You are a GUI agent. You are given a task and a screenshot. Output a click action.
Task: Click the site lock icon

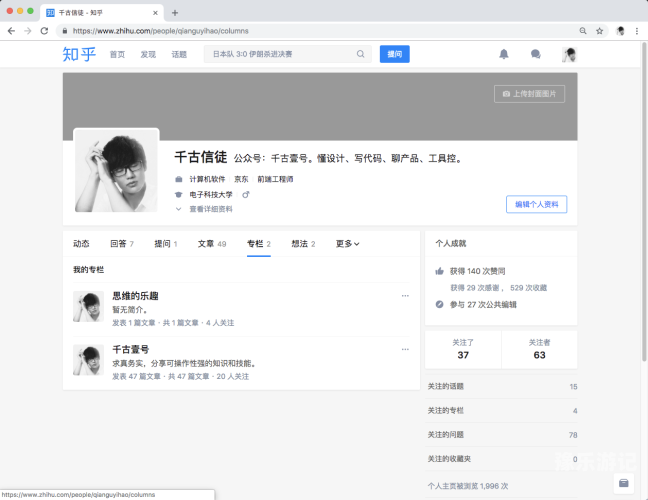(65, 31)
